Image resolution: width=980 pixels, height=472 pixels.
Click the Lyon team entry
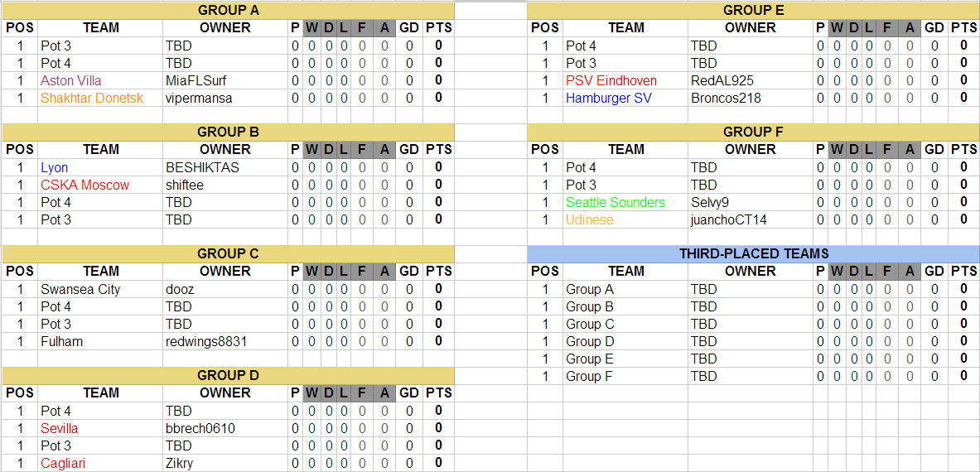(55, 167)
